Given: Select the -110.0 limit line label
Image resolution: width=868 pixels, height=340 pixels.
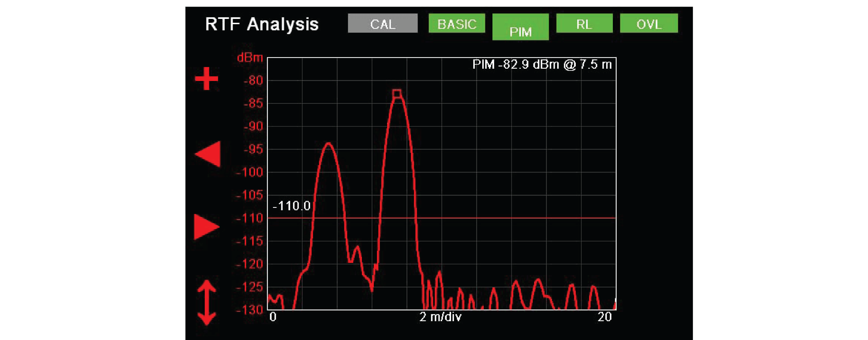Looking at the screenshot, I should pyautogui.click(x=291, y=206).
